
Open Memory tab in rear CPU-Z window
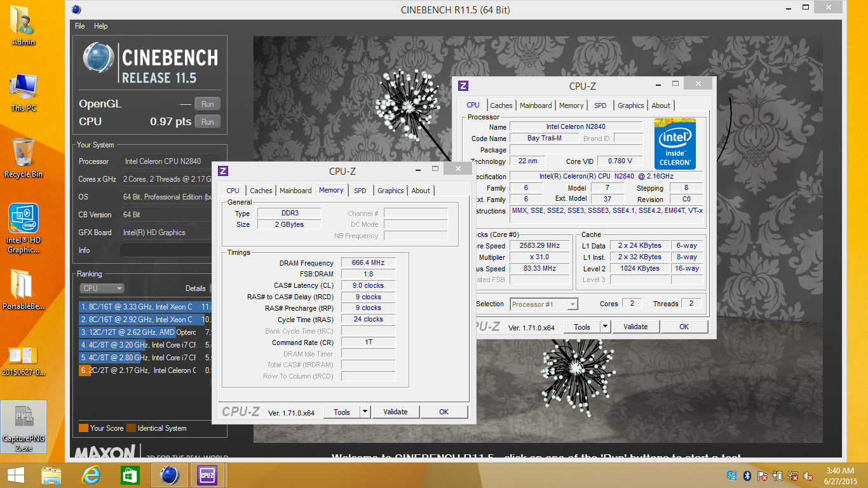pos(571,105)
